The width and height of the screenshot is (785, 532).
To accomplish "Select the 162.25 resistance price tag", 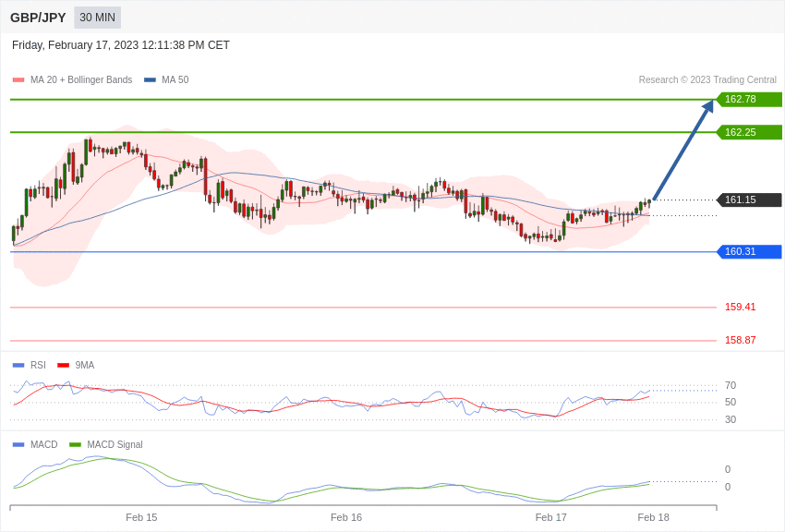I will click(750, 132).
